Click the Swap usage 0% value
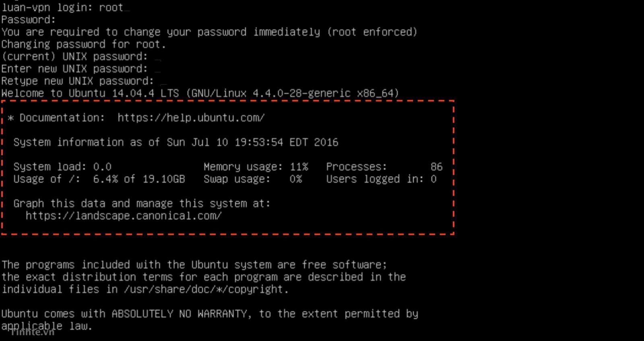The width and height of the screenshot is (644, 341). tap(295, 179)
